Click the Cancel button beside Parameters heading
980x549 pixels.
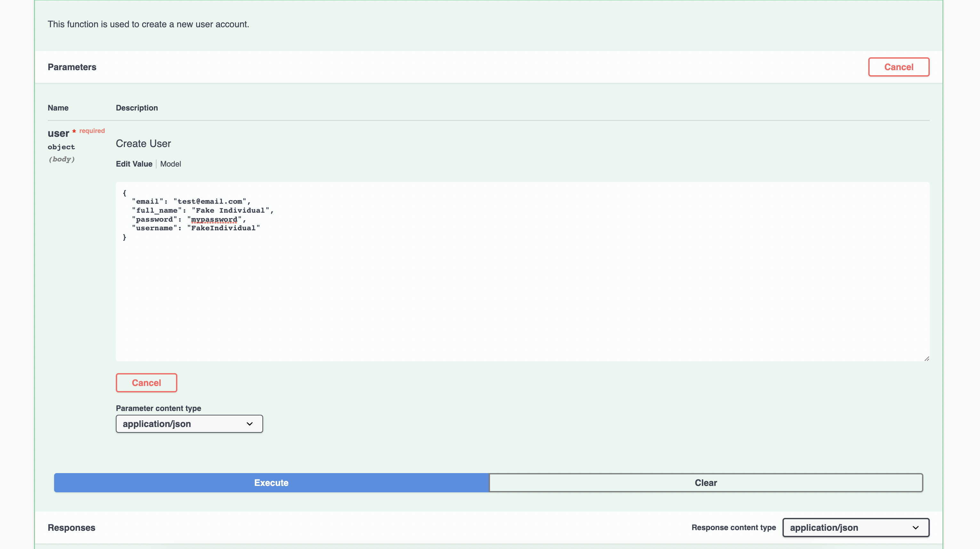pos(898,67)
